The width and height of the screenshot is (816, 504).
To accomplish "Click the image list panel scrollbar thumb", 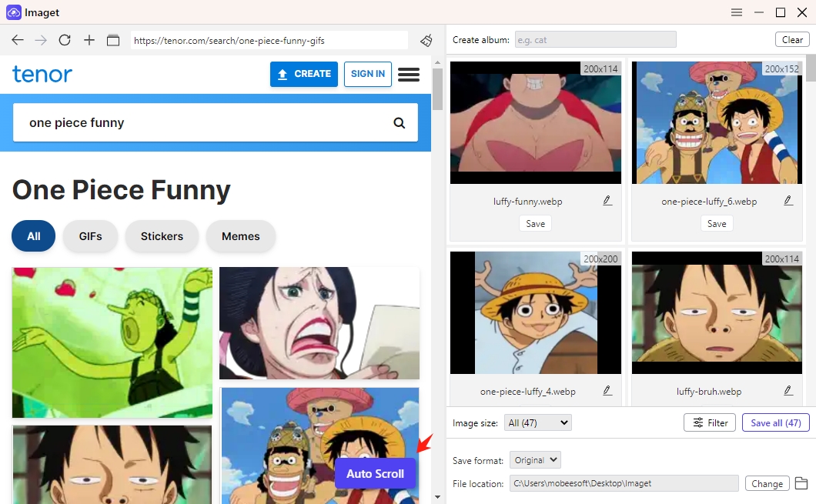I will pyautogui.click(x=811, y=68).
